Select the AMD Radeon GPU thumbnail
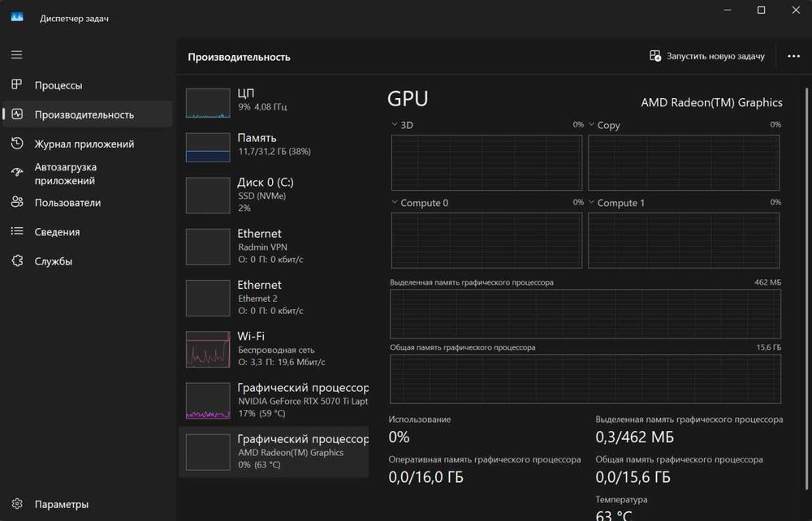 pyautogui.click(x=208, y=452)
